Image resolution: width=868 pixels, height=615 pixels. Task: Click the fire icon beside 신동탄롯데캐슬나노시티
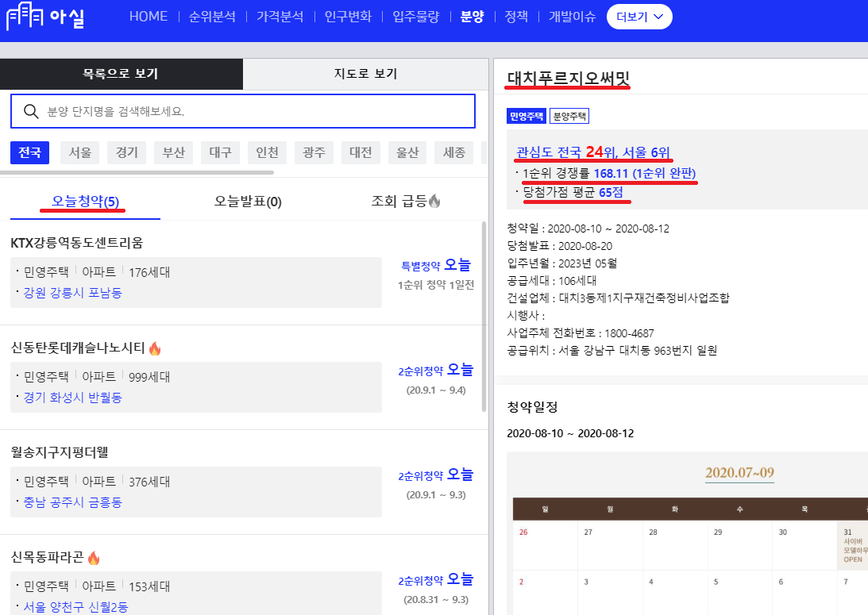coord(155,348)
